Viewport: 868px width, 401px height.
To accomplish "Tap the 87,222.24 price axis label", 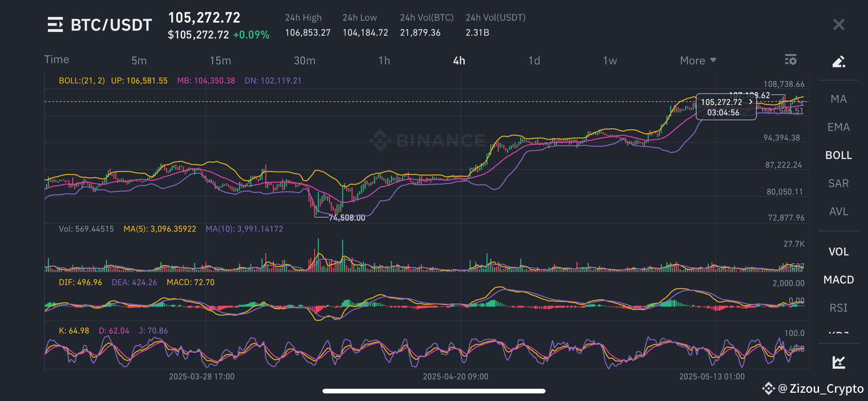I will pos(784,165).
